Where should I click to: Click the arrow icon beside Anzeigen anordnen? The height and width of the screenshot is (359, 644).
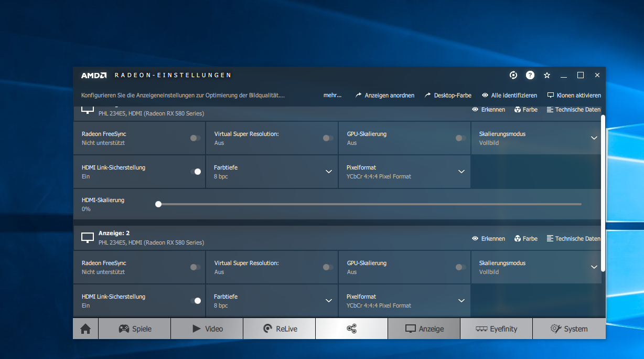pyautogui.click(x=359, y=95)
